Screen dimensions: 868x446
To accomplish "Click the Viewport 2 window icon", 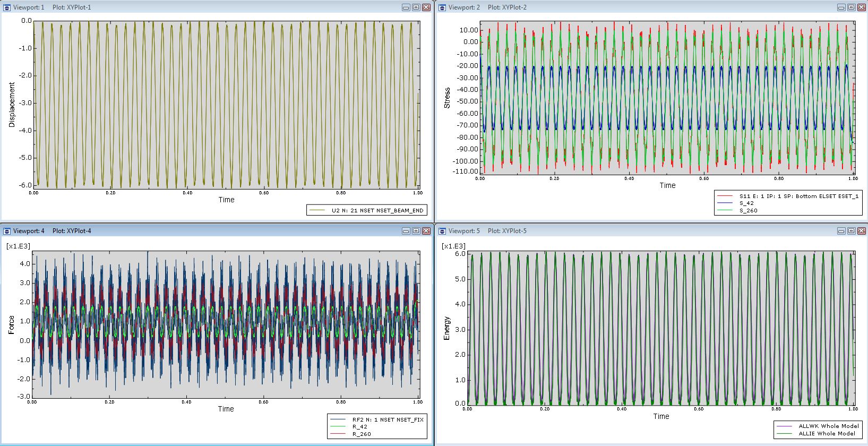I will point(442,7).
